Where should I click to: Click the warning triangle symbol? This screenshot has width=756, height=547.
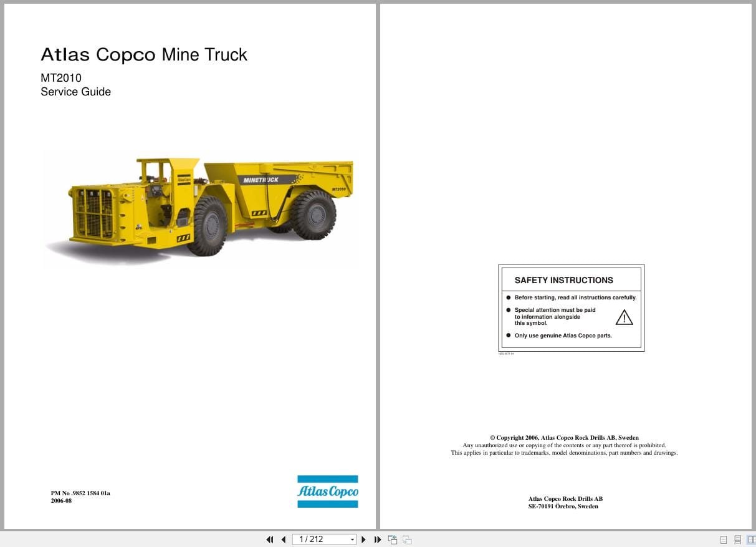624,317
